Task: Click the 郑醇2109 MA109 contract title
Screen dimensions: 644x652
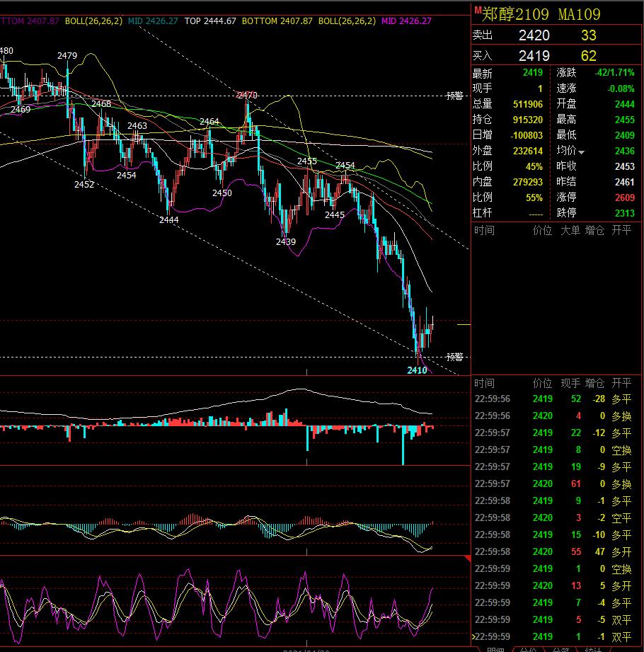Action: point(541,15)
